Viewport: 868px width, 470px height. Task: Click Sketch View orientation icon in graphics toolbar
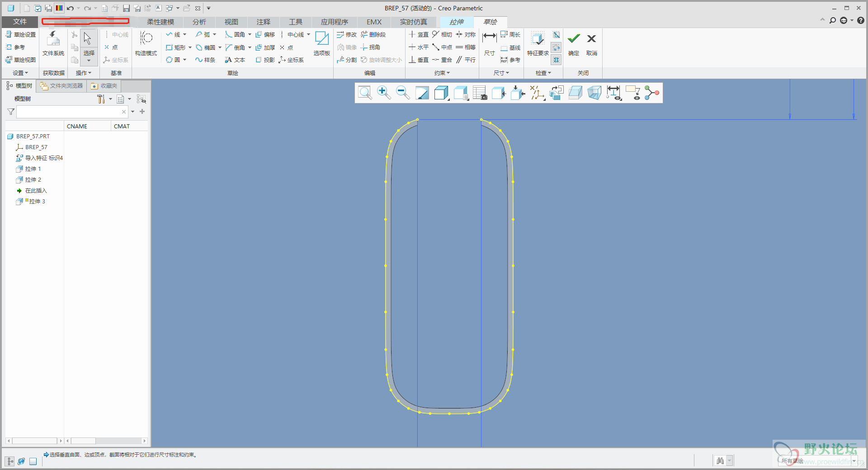(x=557, y=93)
